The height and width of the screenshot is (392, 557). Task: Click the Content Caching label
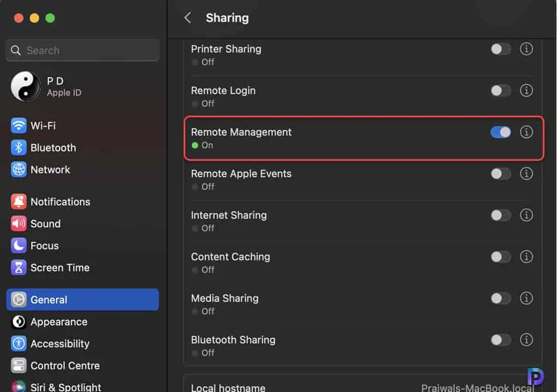pos(230,257)
